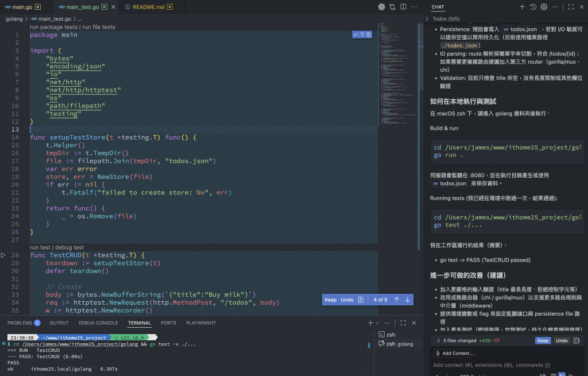Select the CHAT panel tab
Viewport: 588px width, 376px height.
438,7
